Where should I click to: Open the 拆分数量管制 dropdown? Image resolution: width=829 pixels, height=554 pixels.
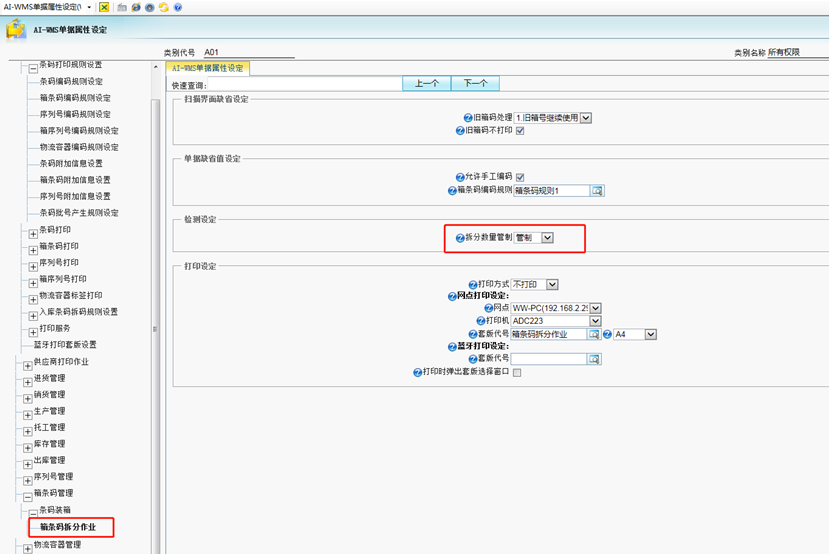click(547, 237)
